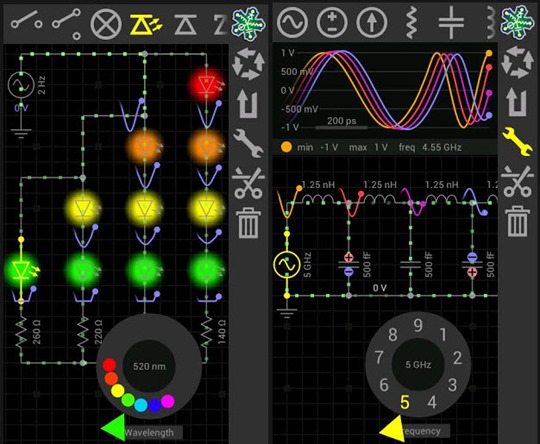
Task: Select the highlighted LED component icon
Action: coord(147,24)
